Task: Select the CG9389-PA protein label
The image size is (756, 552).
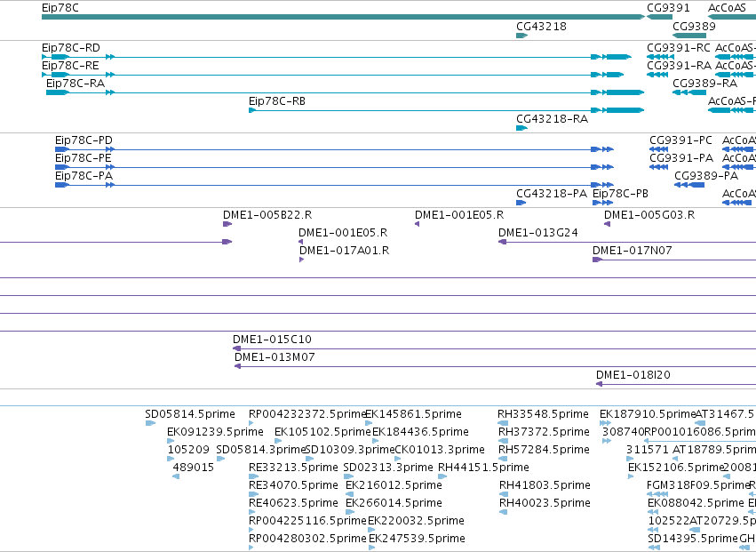Action: coord(706,176)
